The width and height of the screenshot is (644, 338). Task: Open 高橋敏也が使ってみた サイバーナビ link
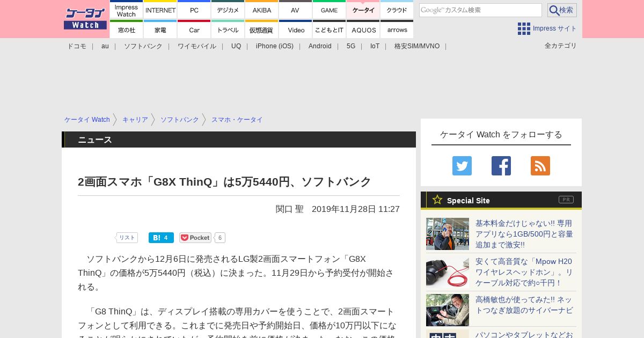(524, 305)
